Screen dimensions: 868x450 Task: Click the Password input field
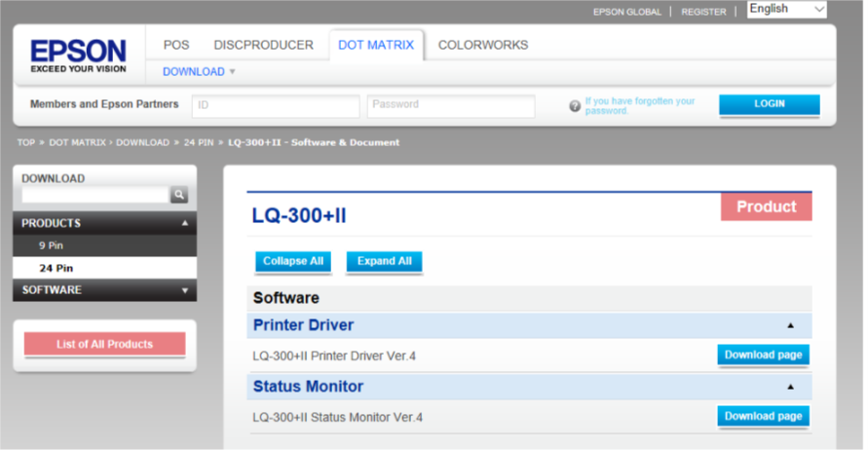pos(451,106)
